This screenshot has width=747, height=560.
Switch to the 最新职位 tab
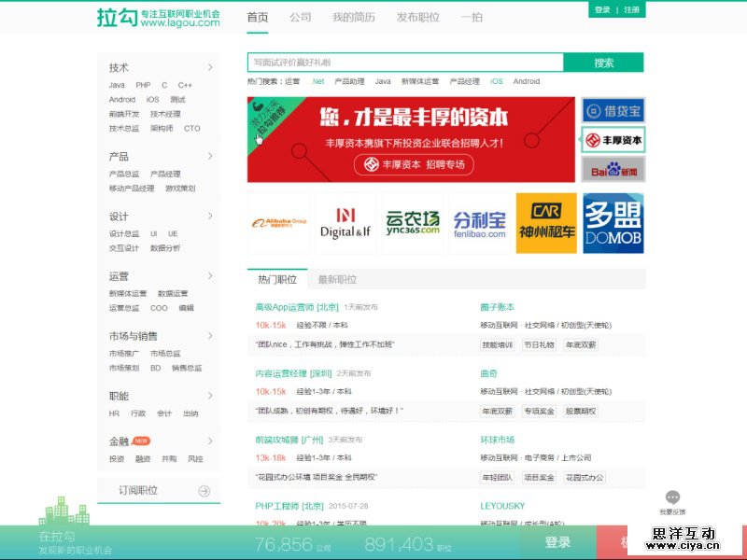337,279
